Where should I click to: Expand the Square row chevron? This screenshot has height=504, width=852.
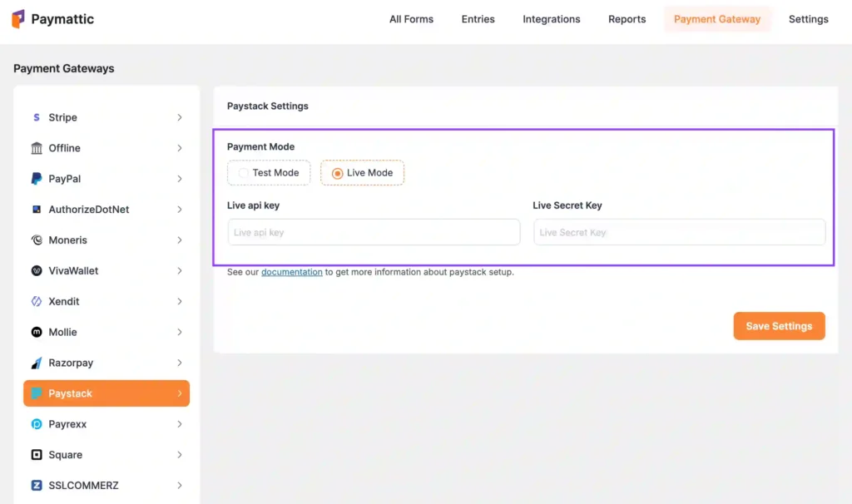click(180, 455)
